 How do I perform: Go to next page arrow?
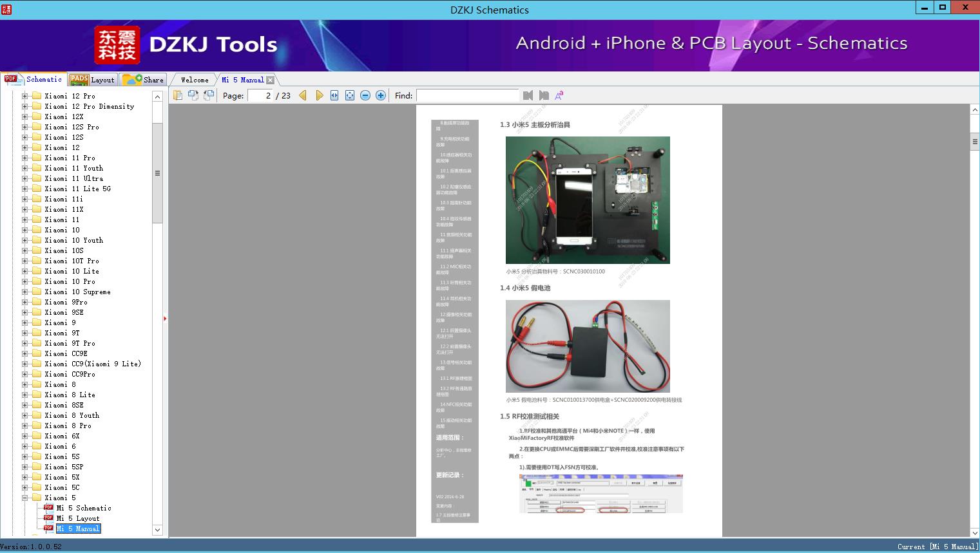pos(319,95)
